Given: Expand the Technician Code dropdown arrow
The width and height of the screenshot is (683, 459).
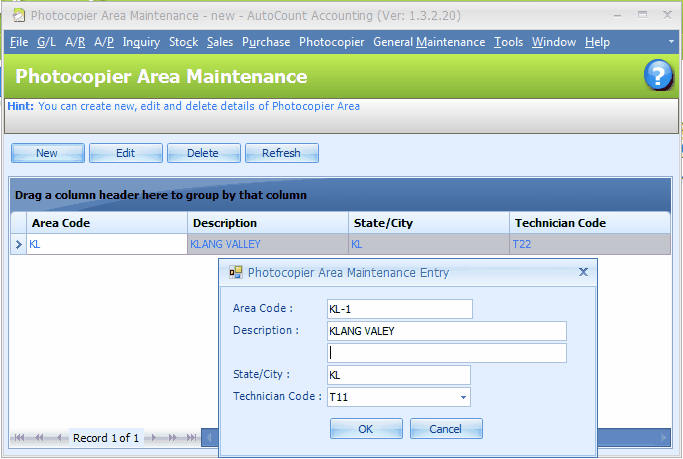Looking at the screenshot, I should (x=463, y=397).
